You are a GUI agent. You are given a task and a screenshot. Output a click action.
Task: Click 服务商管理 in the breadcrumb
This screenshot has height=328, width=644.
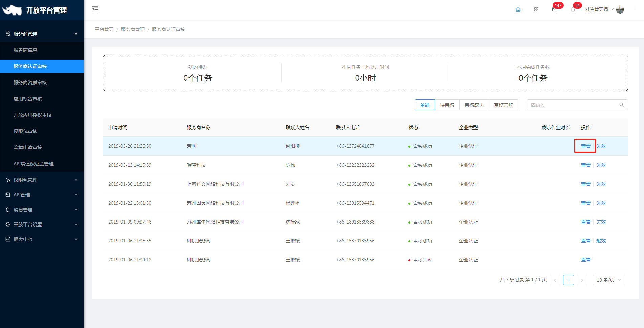pos(133,29)
